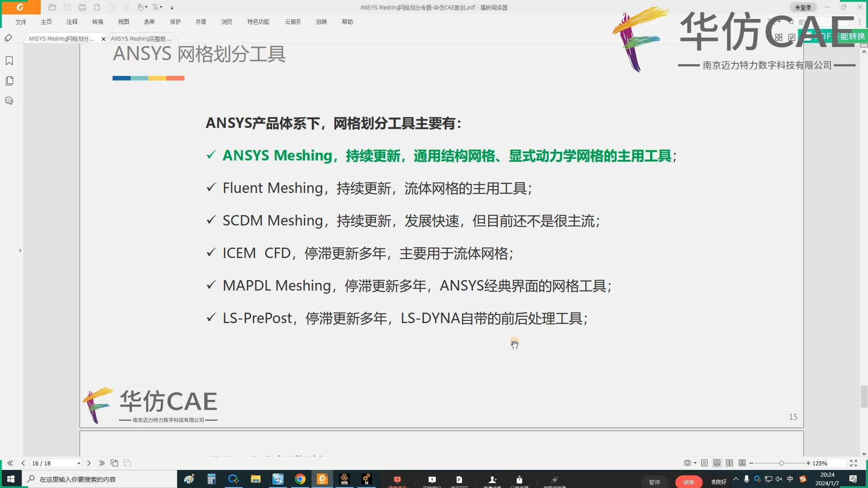
Task: Open Chrome from the taskbar
Action: coord(300,479)
